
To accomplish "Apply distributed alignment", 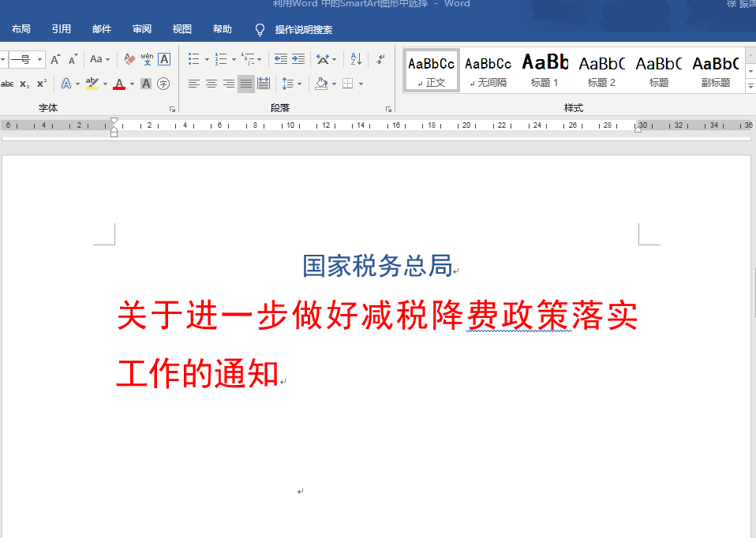I will pos(264,84).
